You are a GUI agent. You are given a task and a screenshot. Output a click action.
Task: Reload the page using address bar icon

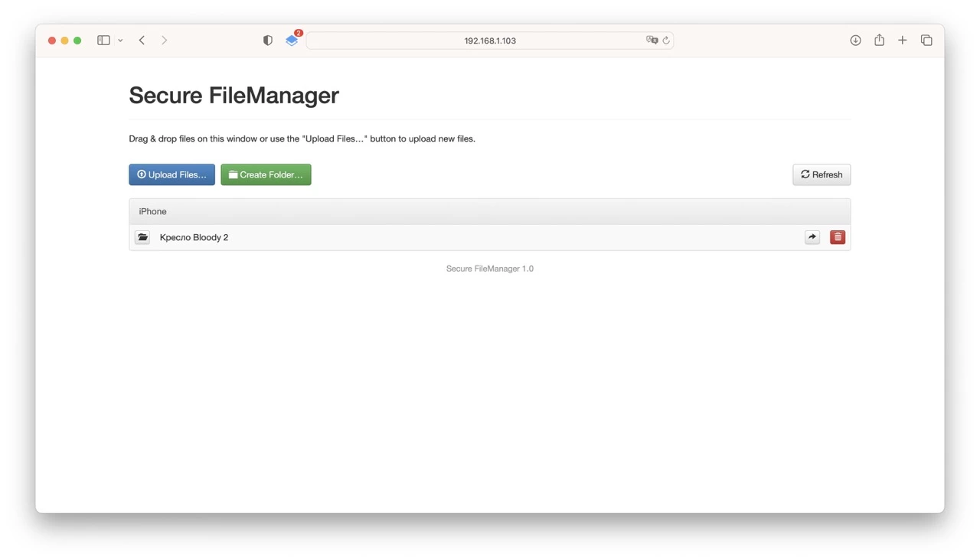666,41
